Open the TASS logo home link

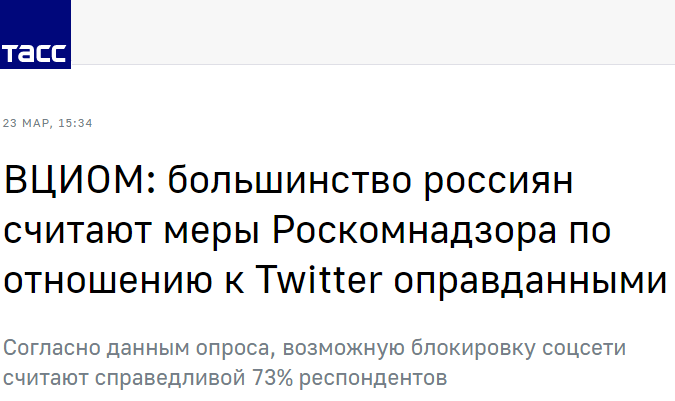click(x=35, y=34)
